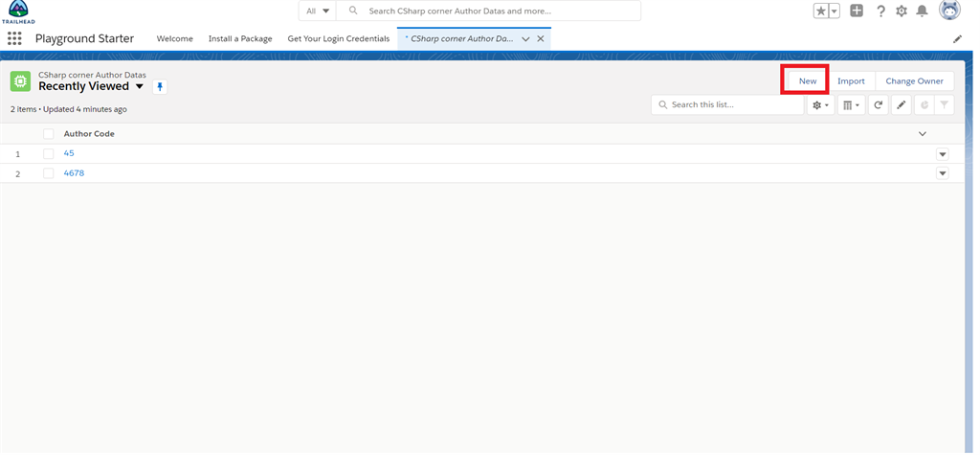Open List View Controls gear

click(820, 105)
